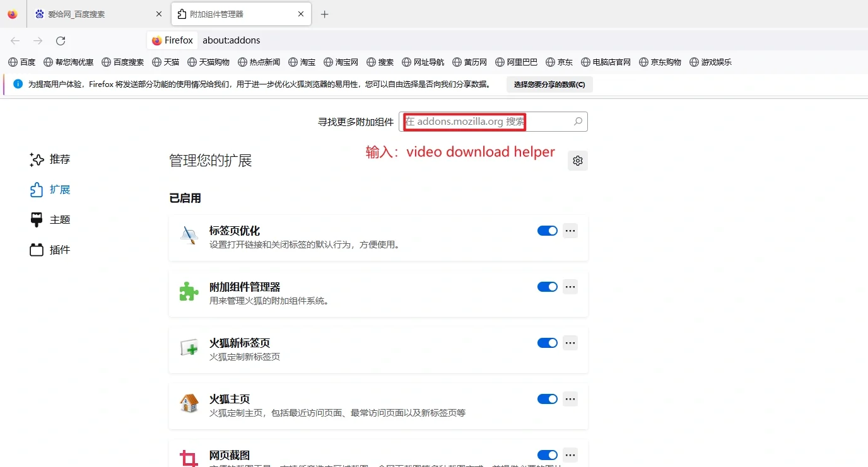Disable the 火狐主页 extension toggle
The height and width of the screenshot is (467, 868).
coord(548,399)
